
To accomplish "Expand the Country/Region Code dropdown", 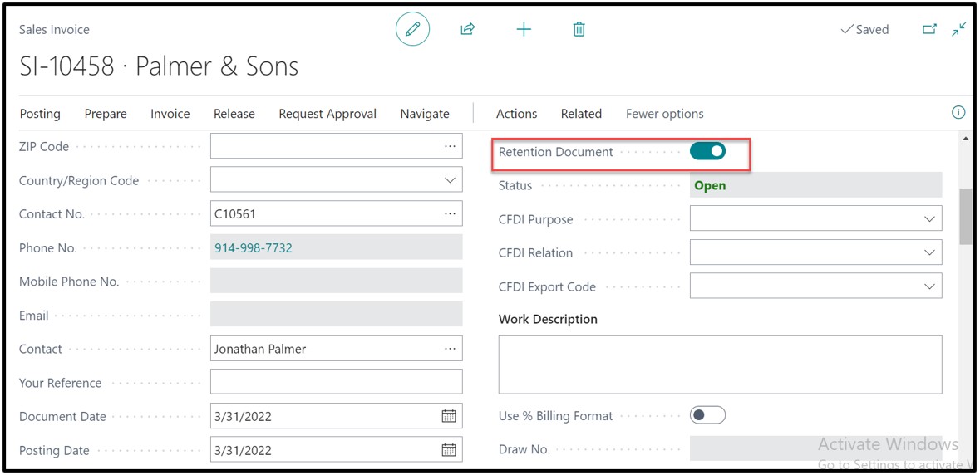I will click(x=450, y=180).
